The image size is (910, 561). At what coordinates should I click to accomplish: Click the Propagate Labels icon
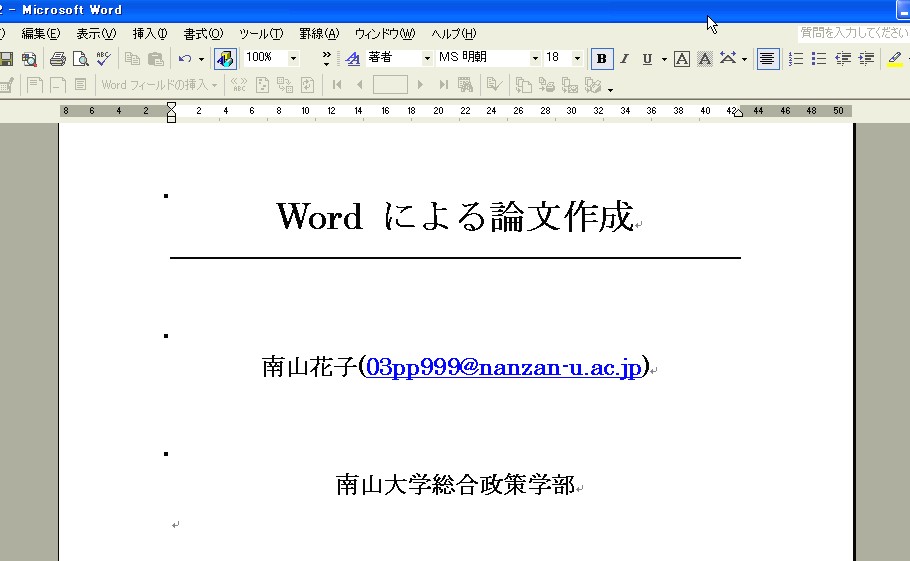pyautogui.click(x=308, y=85)
